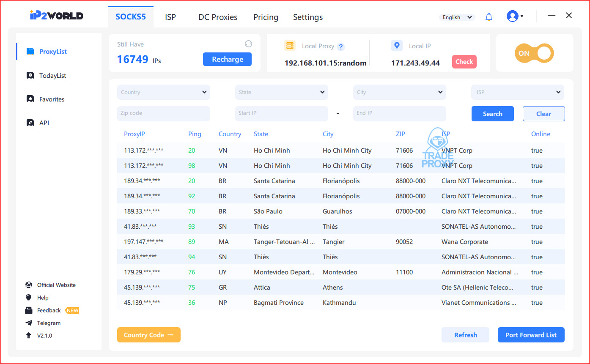The height and width of the screenshot is (364, 590).
Task: Click into the Zip code field
Action: tap(164, 114)
